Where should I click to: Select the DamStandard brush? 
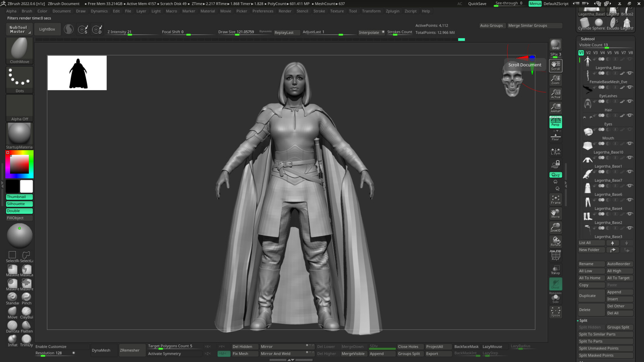[x=12, y=327]
